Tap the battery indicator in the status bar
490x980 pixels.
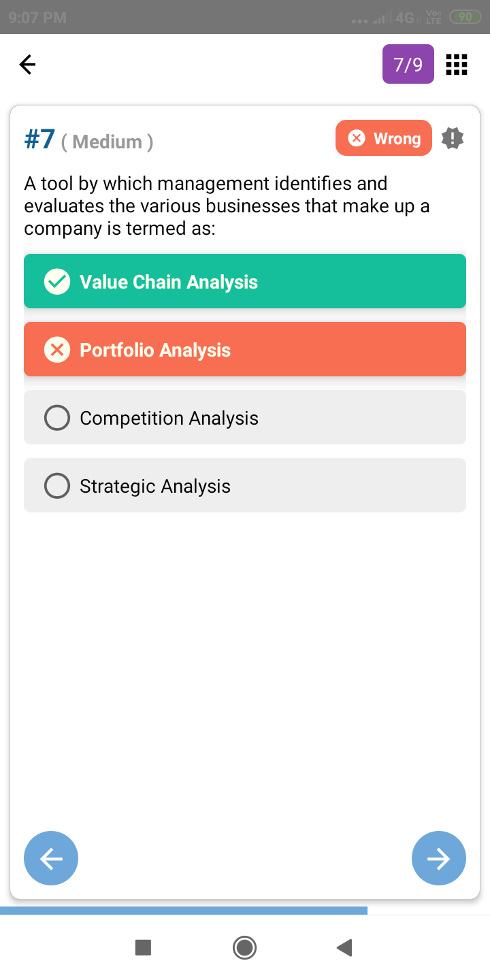tap(466, 18)
